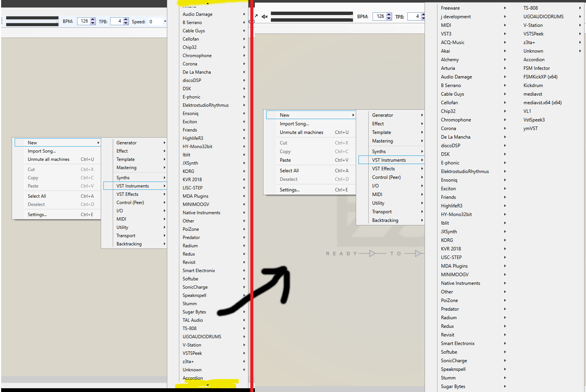Click the BPM value field in left toolbar
The height and width of the screenshot is (392, 586).
(x=84, y=21)
